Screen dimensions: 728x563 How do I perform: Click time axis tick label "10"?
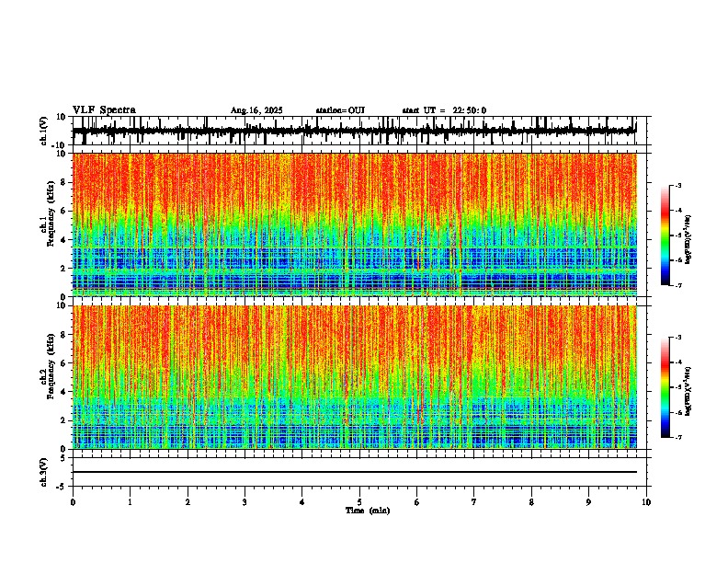pos(646,502)
